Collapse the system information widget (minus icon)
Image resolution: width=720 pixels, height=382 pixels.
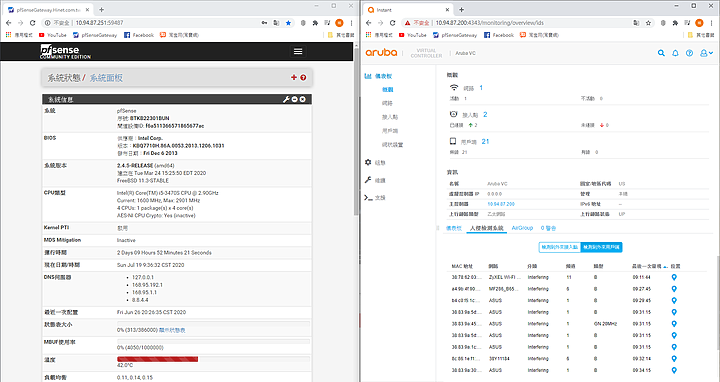point(295,99)
